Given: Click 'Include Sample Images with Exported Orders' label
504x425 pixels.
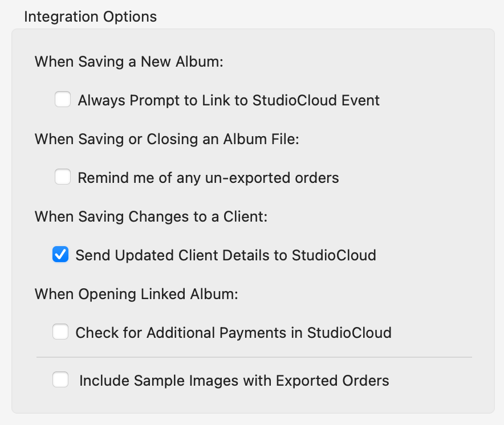Looking at the screenshot, I should click(x=234, y=381).
